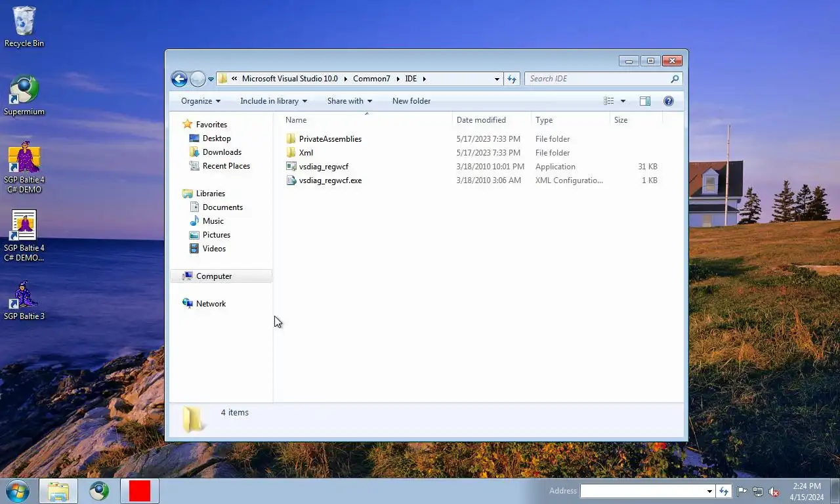Expand the arrow after Common7 breadcrumb
Viewport: 840px width, 504px height.
[397, 79]
